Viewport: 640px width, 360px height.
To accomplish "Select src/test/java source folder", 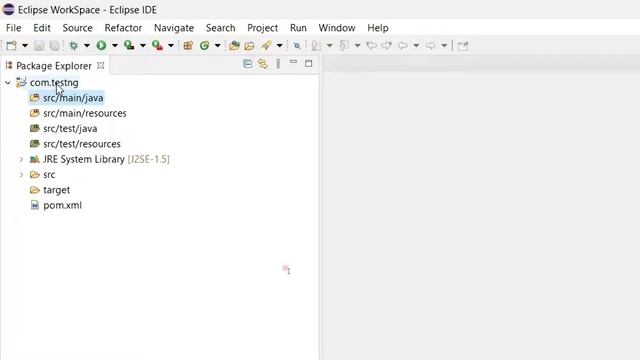I will 70,129.
